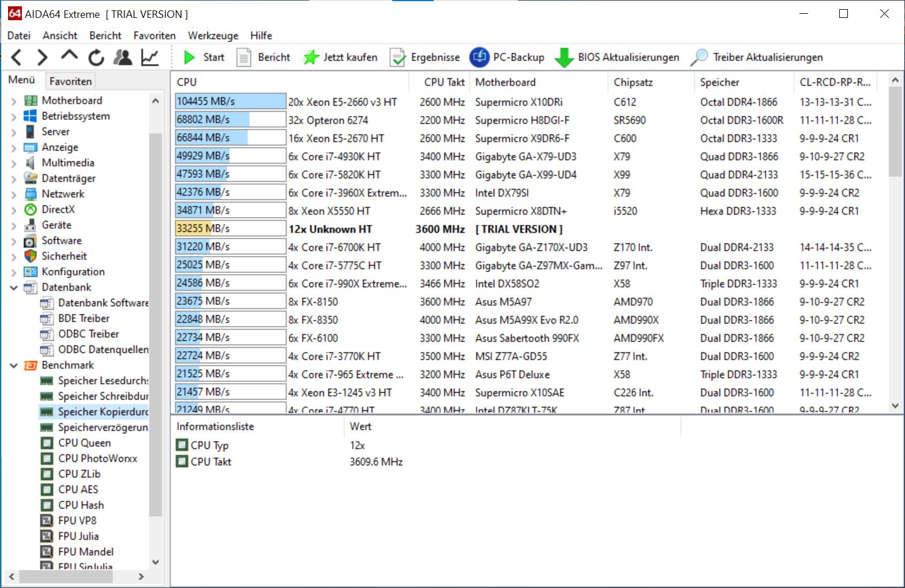
Task: Click the Jetzt kaufen button
Action: [340, 57]
